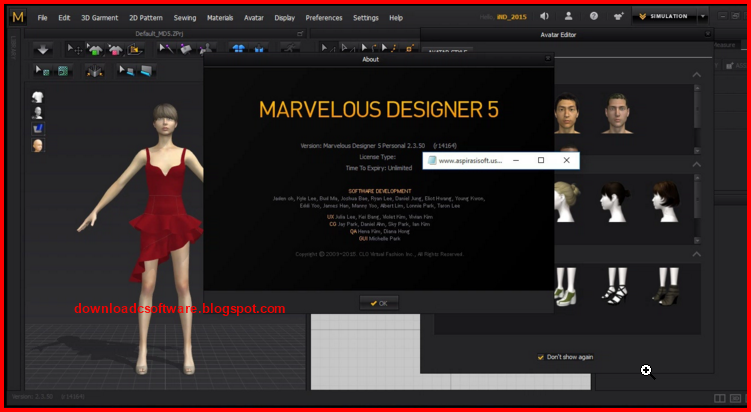Collapse the avatar faces section chevron
The width and height of the screenshot is (751, 412).
696,75
